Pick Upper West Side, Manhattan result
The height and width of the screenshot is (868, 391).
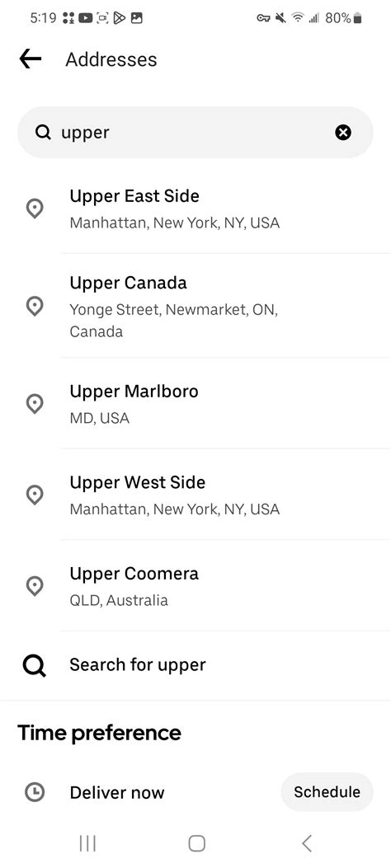[195, 495]
